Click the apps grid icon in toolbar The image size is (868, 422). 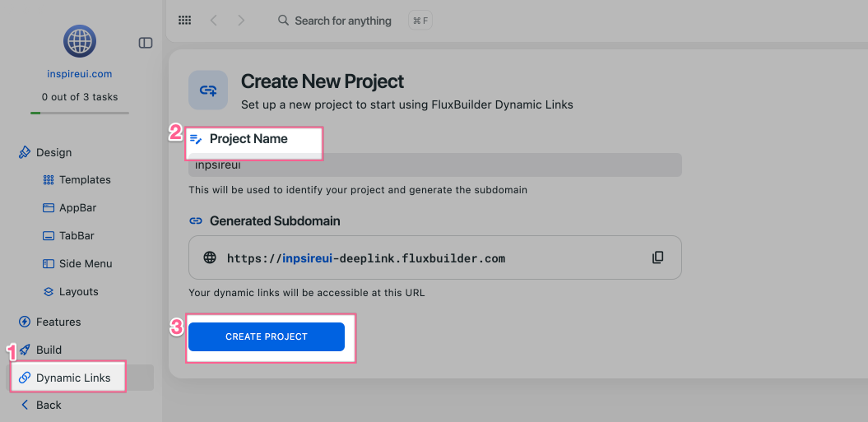[185, 21]
